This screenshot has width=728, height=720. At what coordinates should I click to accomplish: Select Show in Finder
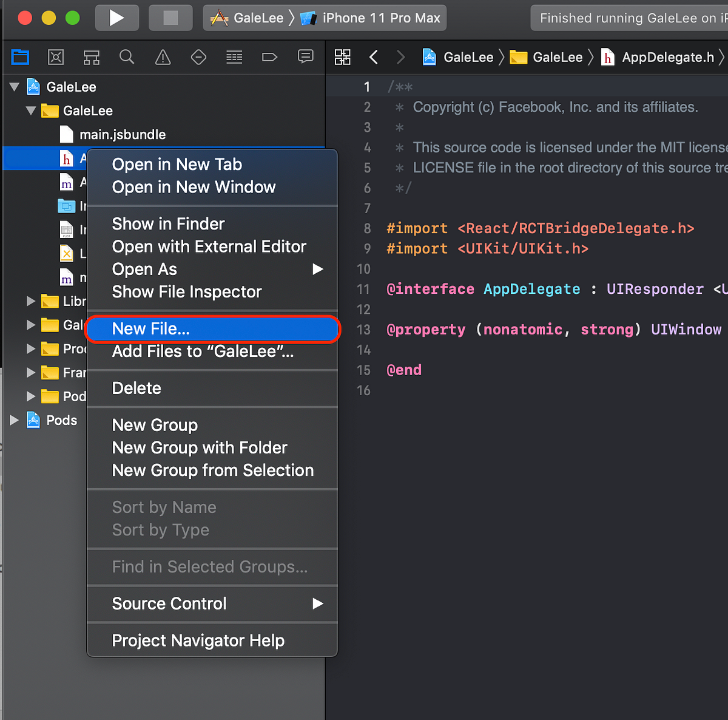168,223
